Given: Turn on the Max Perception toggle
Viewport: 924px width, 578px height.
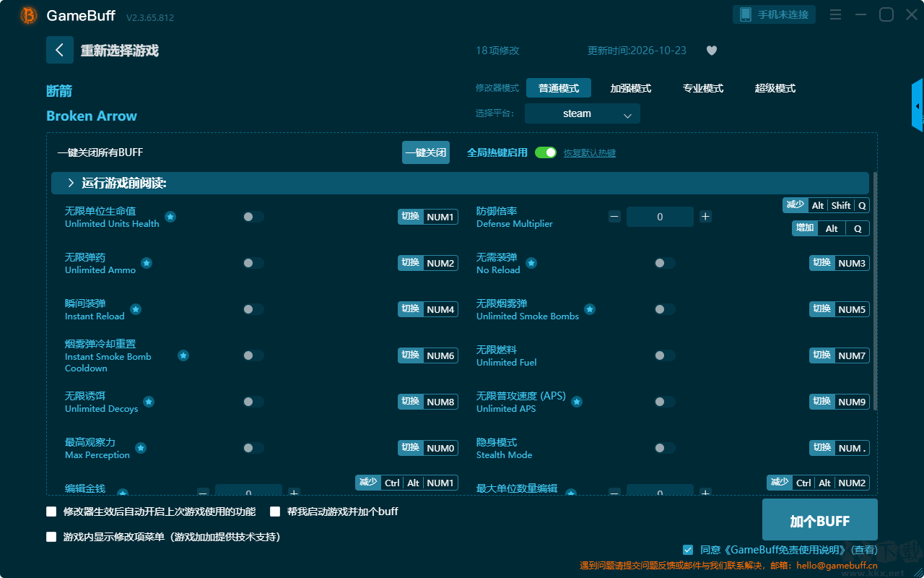Looking at the screenshot, I should click(x=253, y=448).
